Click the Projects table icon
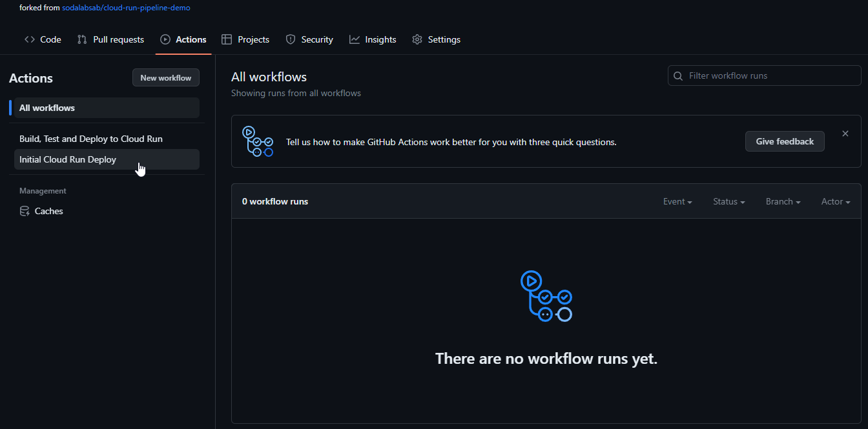The image size is (868, 429). point(227,39)
